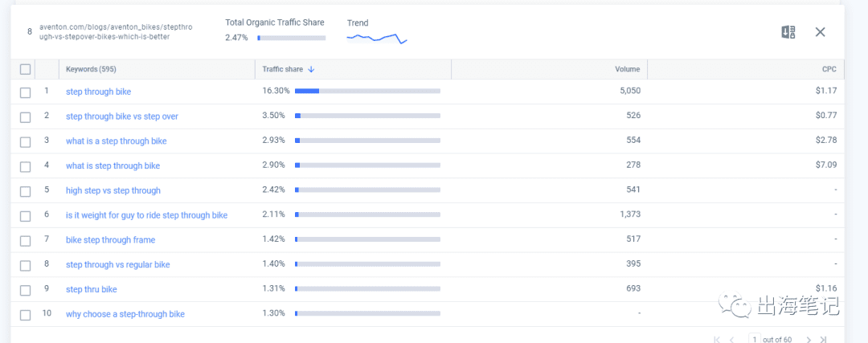Go to previous page chevron
Screen dimensions: 868x343
point(732,340)
